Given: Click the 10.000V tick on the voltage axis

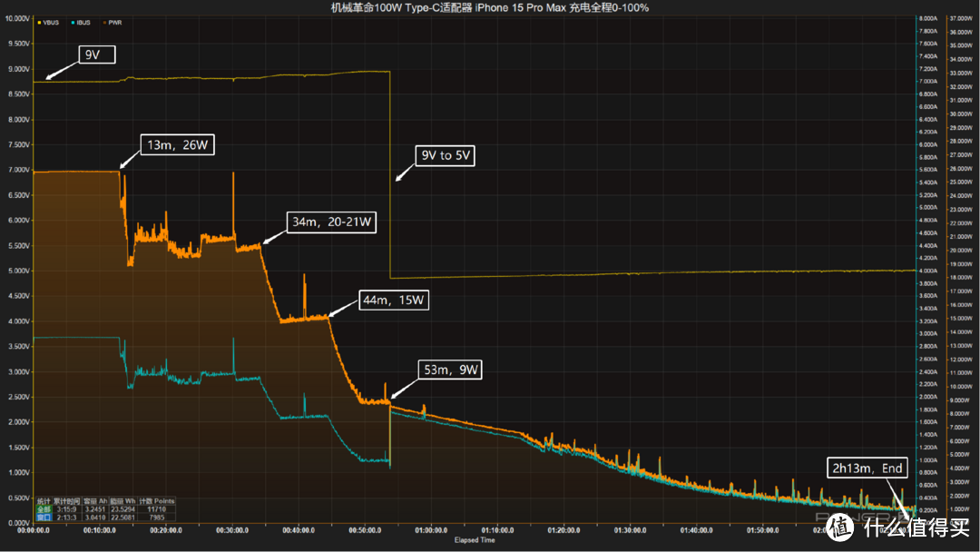Looking at the screenshot, I should tap(17, 19).
